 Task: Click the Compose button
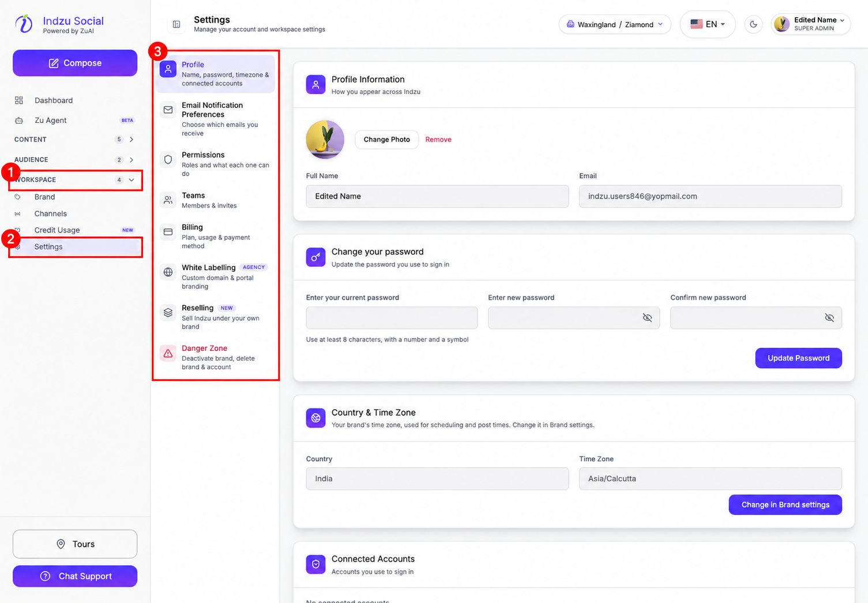point(75,63)
